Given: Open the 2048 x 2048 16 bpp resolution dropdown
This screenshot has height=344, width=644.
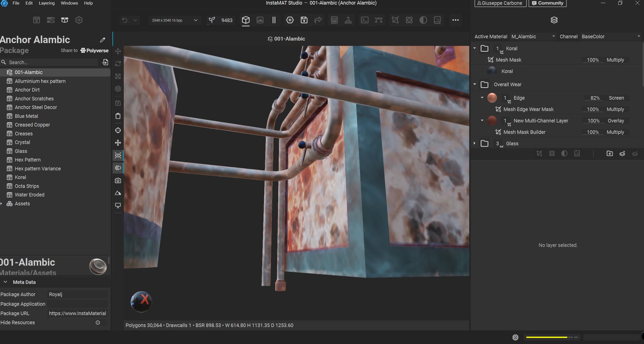Looking at the screenshot, I should pos(174,20).
